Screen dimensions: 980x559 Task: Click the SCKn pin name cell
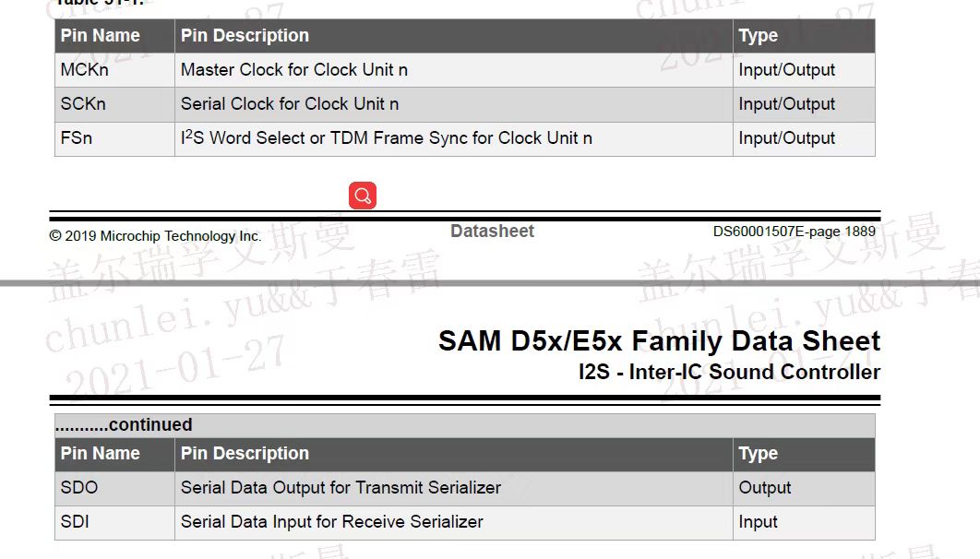pos(83,104)
